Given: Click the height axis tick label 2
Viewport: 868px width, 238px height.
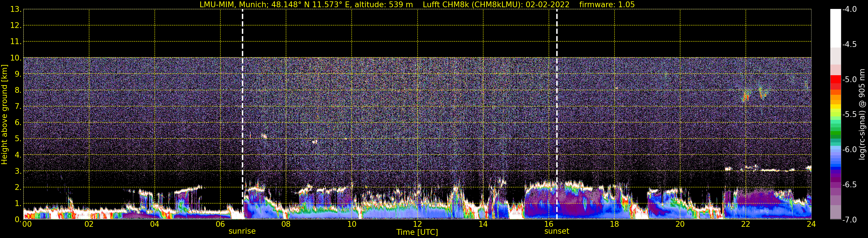Looking at the screenshot, I should click(x=18, y=188).
